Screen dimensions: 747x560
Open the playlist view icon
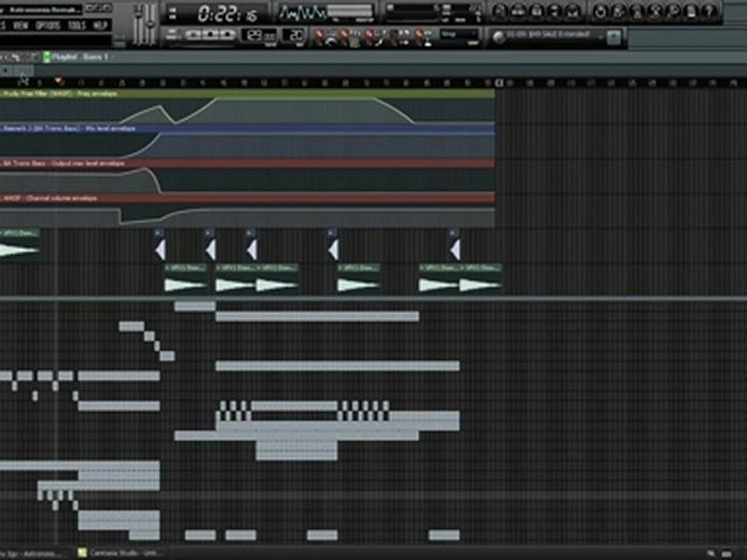(x=500, y=11)
